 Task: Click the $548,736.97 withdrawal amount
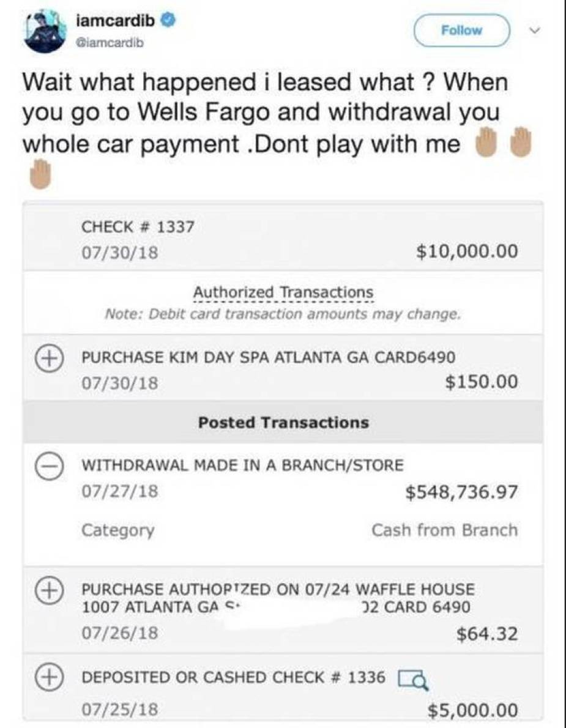[461, 492]
